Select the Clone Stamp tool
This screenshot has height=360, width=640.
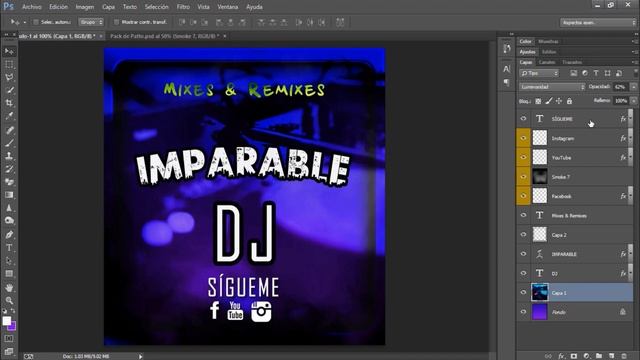click(x=9, y=156)
